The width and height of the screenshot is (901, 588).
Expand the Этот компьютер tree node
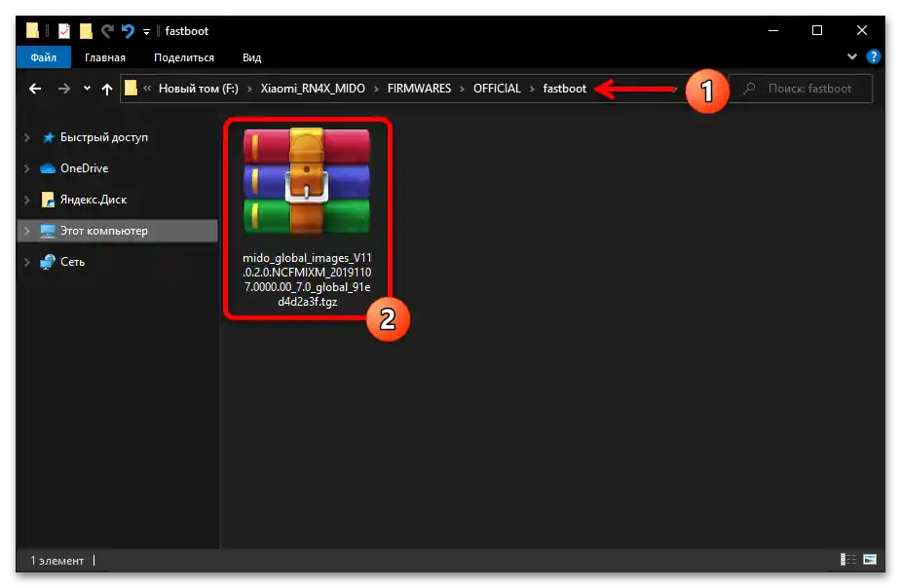click(26, 231)
